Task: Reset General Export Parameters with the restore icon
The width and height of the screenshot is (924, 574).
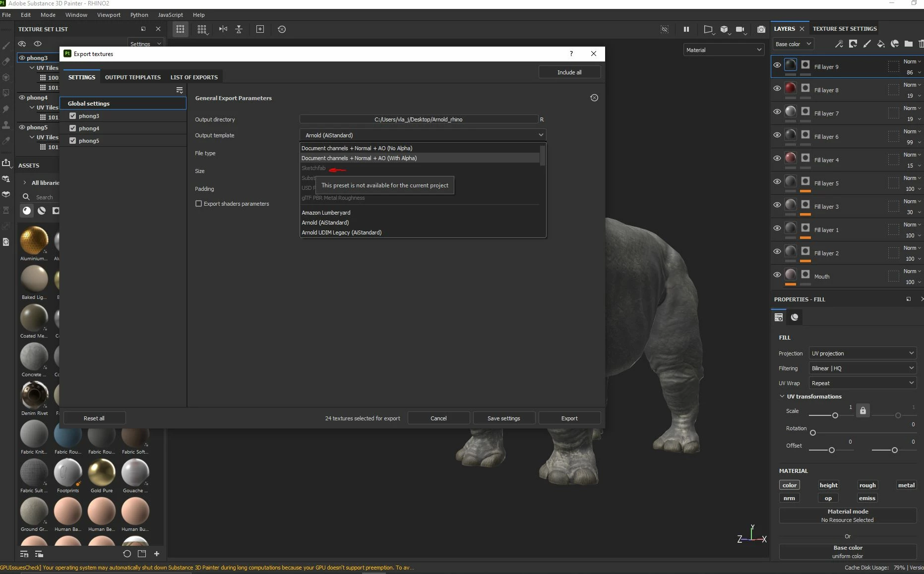Action: coord(594,98)
